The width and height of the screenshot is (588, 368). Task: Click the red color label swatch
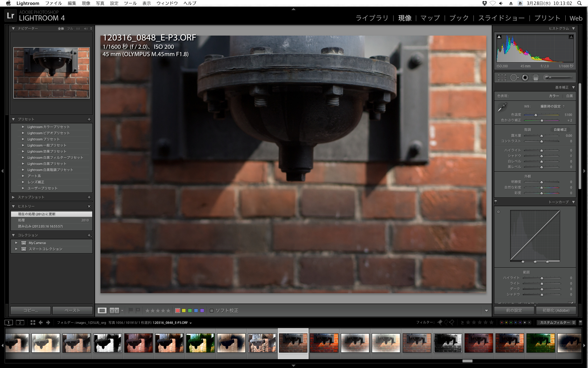(x=177, y=311)
